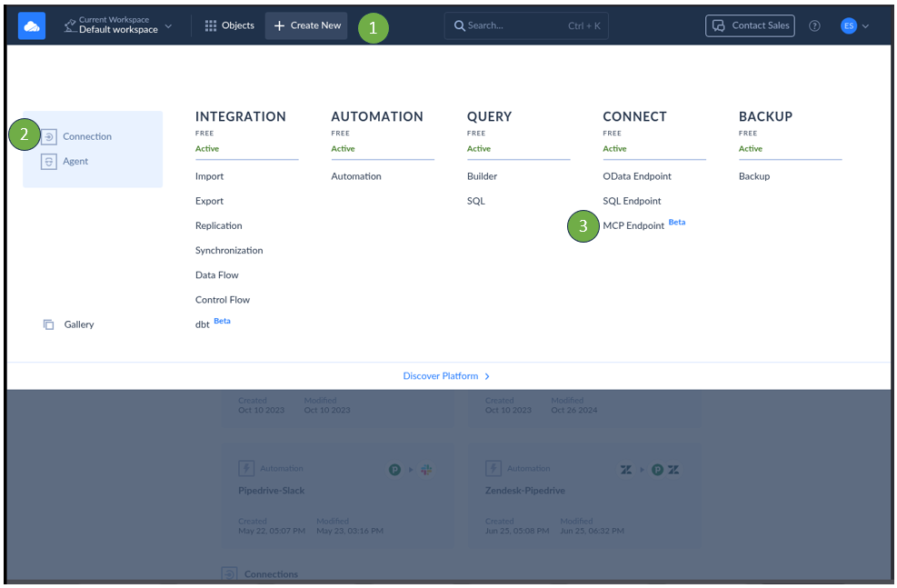897x588 pixels.
Task: Click the Pipedrive icon on Pipedrive-Slack card
Action: pos(394,469)
